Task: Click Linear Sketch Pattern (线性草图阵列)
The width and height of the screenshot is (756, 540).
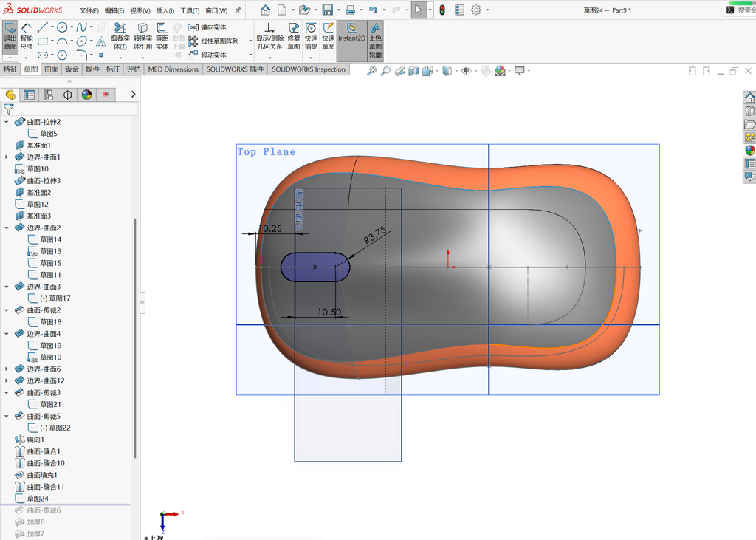Action: (213, 41)
